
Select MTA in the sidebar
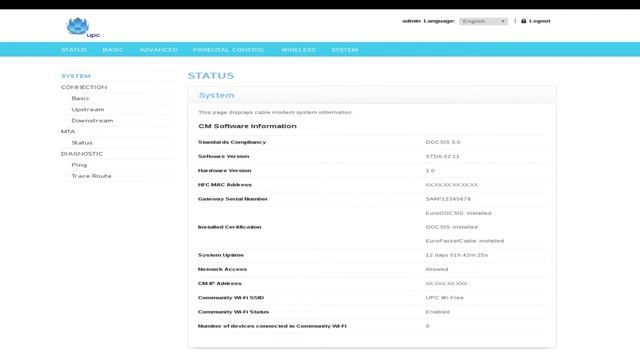tap(68, 131)
